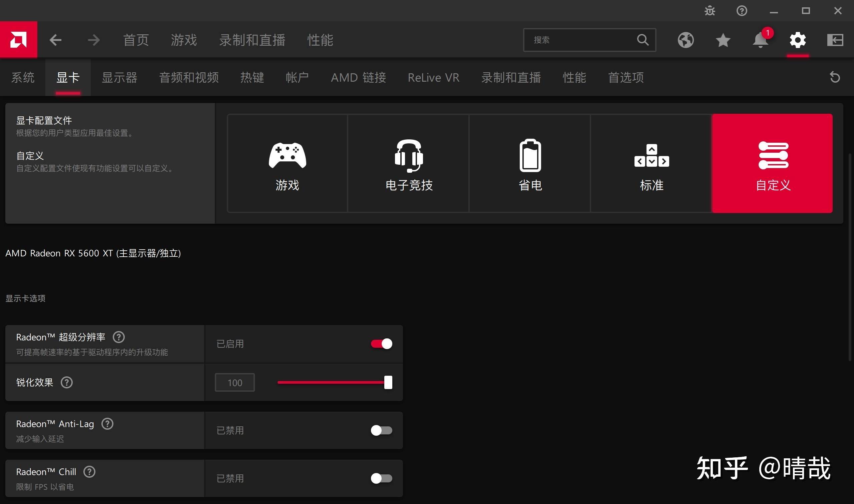Click the reset arrow icon on tab row
Image resolution: width=854 pixels, height=504 pixels.
[835, 77]
